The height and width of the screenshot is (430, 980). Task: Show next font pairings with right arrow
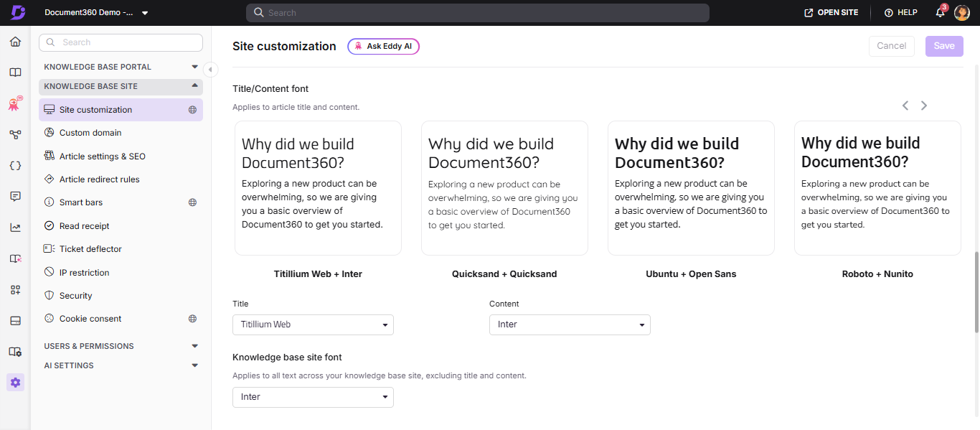(x=924, y=106)
